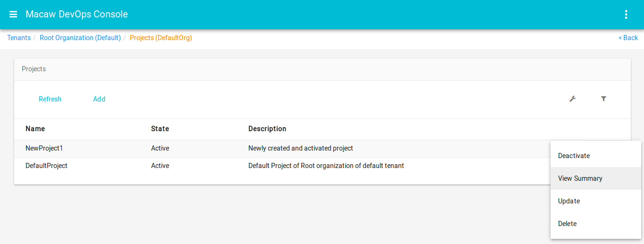
Task: Select Deactivate from the context menu
Action: [574, 156]
